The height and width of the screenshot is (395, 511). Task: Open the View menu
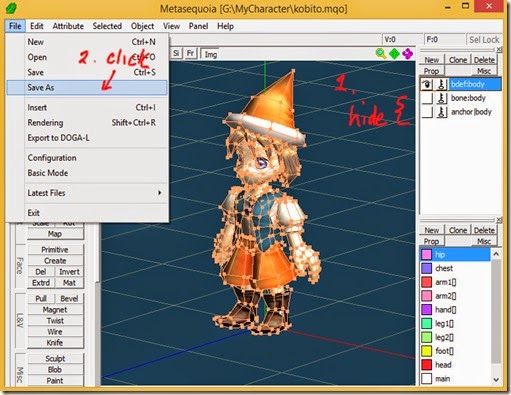click(171, 26)
